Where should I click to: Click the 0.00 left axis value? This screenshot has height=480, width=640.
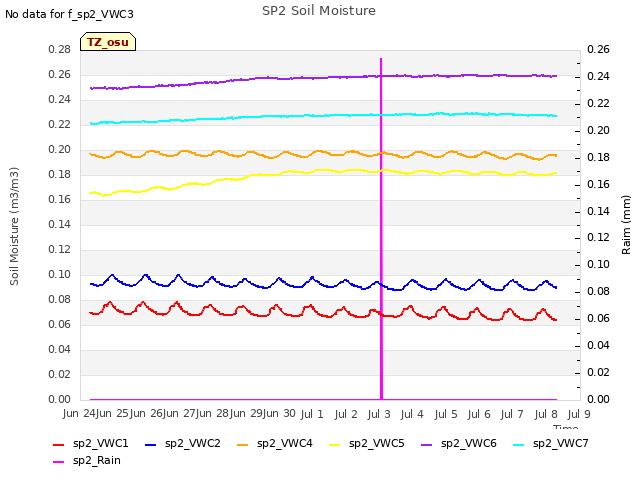click(60, 399)
